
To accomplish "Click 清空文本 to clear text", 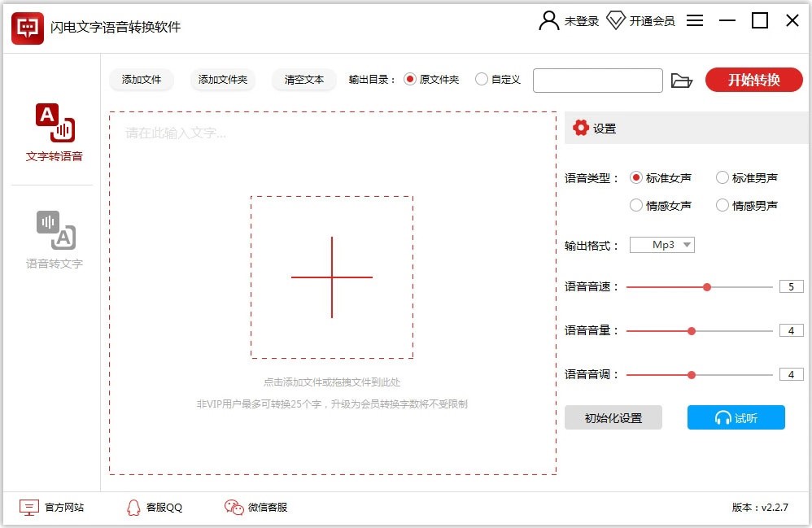I will click(x=304, y=80).
